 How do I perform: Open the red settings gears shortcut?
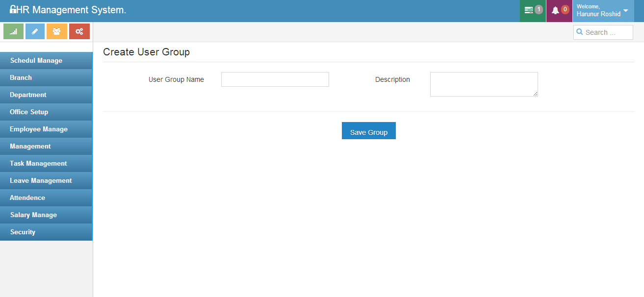[x=79, y=31]
